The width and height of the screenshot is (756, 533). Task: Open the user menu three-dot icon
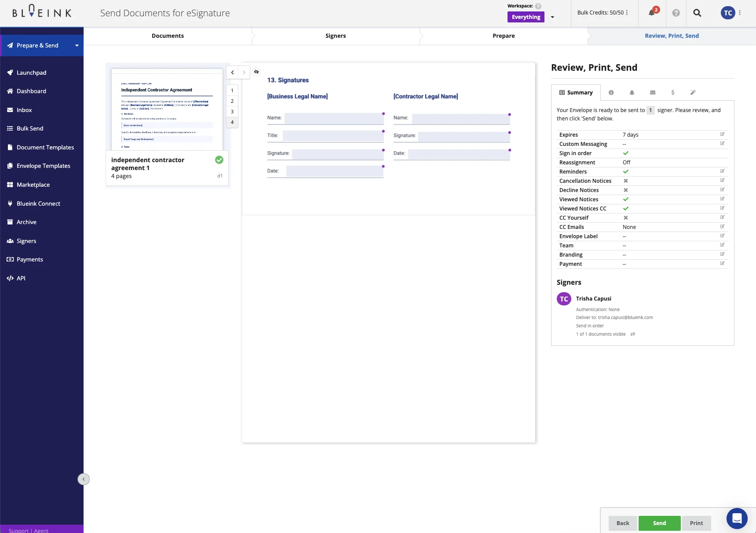tap(740, 13)
